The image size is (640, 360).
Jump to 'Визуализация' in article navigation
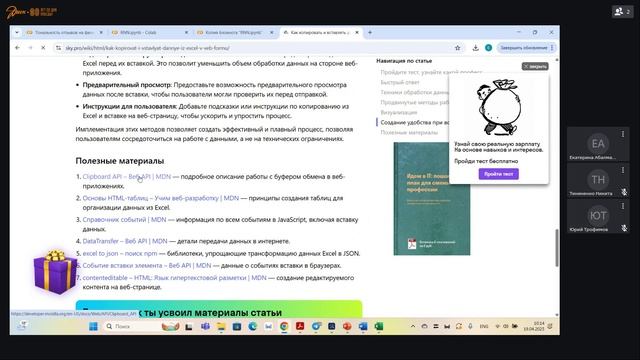[x=399, y=112]
